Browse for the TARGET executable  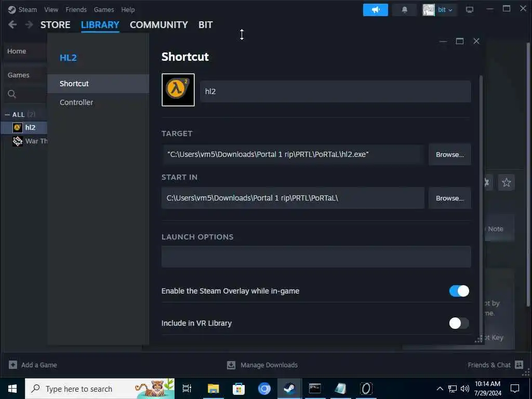[x=449, y=154]
